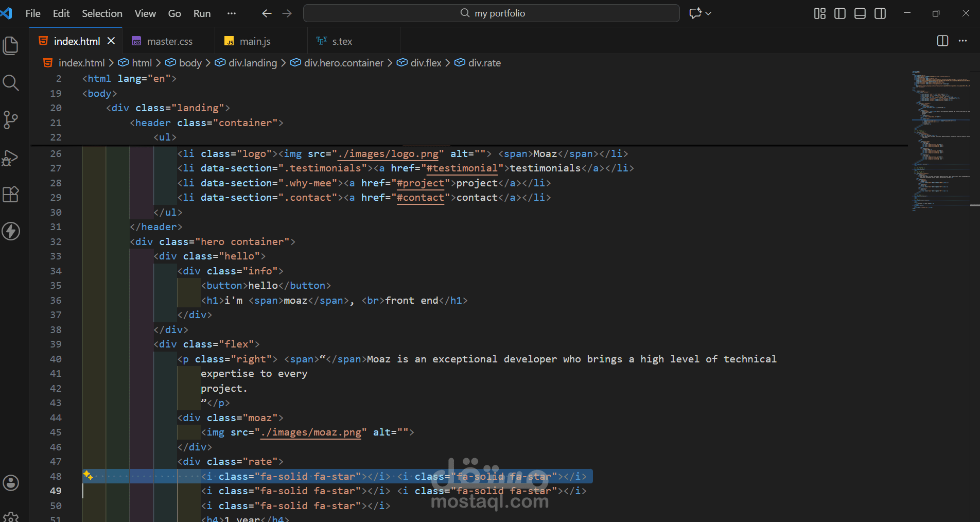The image size is (980, 522).
Task: Open the Run and Debug icon
Action: (x=11, y=158)
